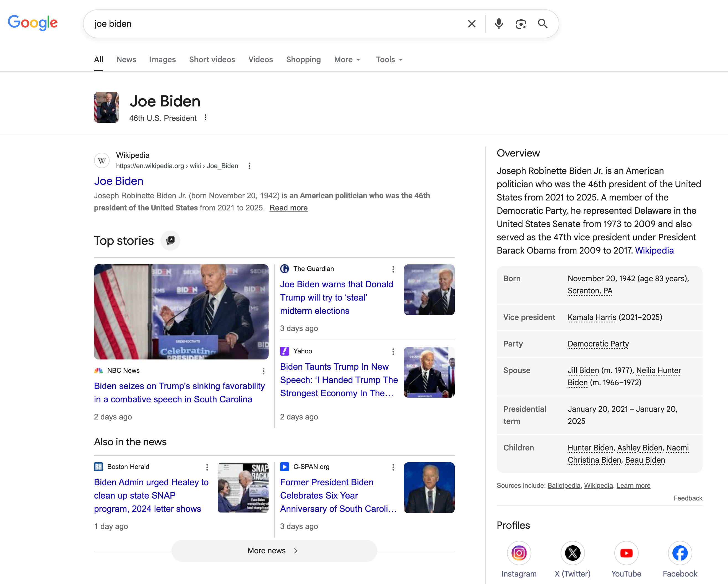Screen dimensions: 728x584
Task: Open NBC News story thumbnail image
Action: pos(181,312)
